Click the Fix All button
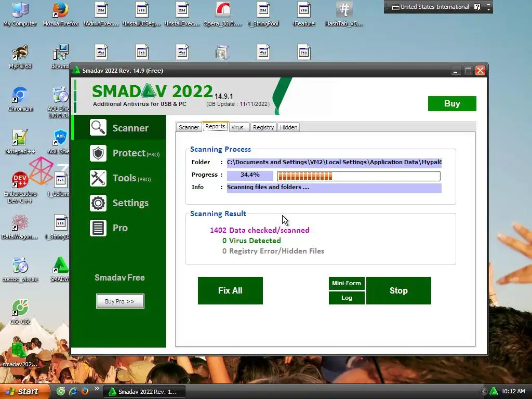The width and height of the screenshot is (532, 399). point(230,290)
